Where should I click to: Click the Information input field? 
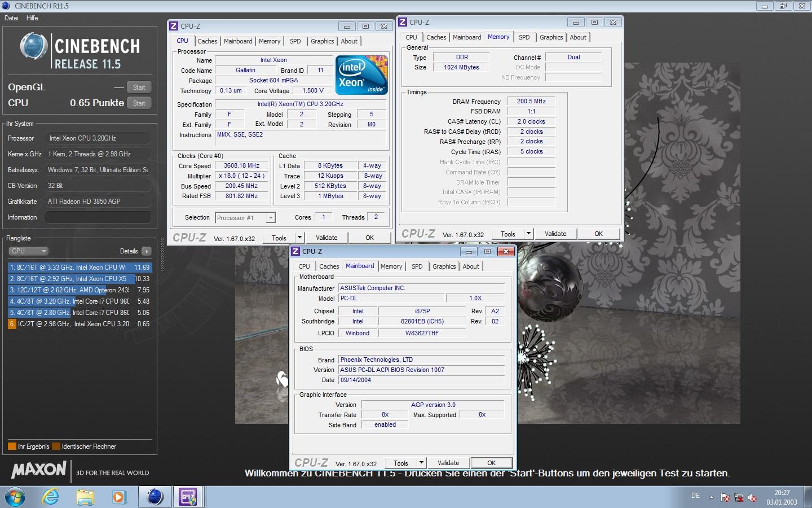(98, 217)
